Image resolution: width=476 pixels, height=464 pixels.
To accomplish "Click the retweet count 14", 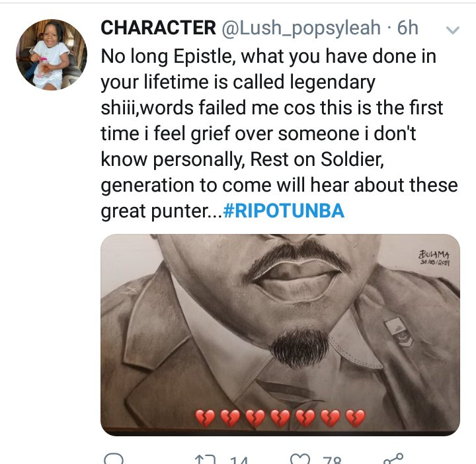I will (239, 460).
